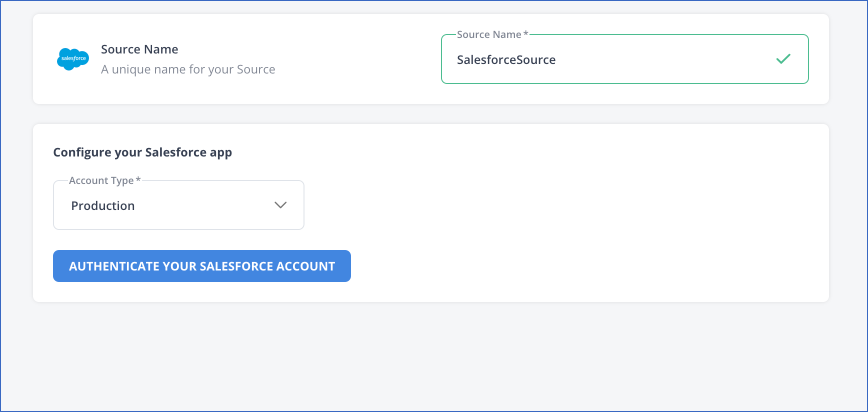868x412 pixels.
Task: Click 'Configure your Salesforce app' heading
Action: (142, 152)
